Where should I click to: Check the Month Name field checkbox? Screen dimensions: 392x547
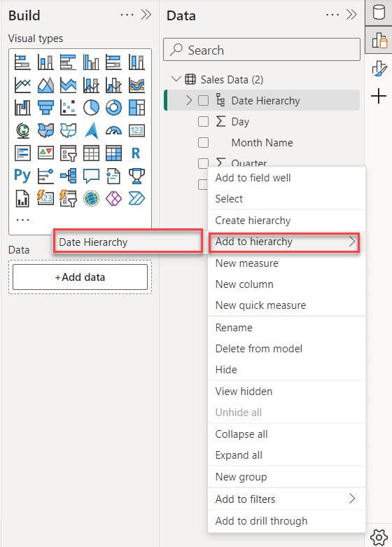point(203,142)
